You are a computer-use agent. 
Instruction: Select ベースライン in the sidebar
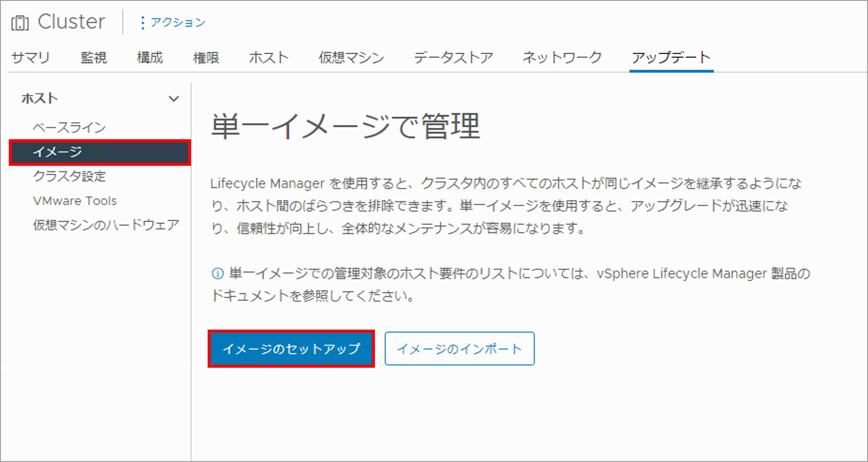69,128
